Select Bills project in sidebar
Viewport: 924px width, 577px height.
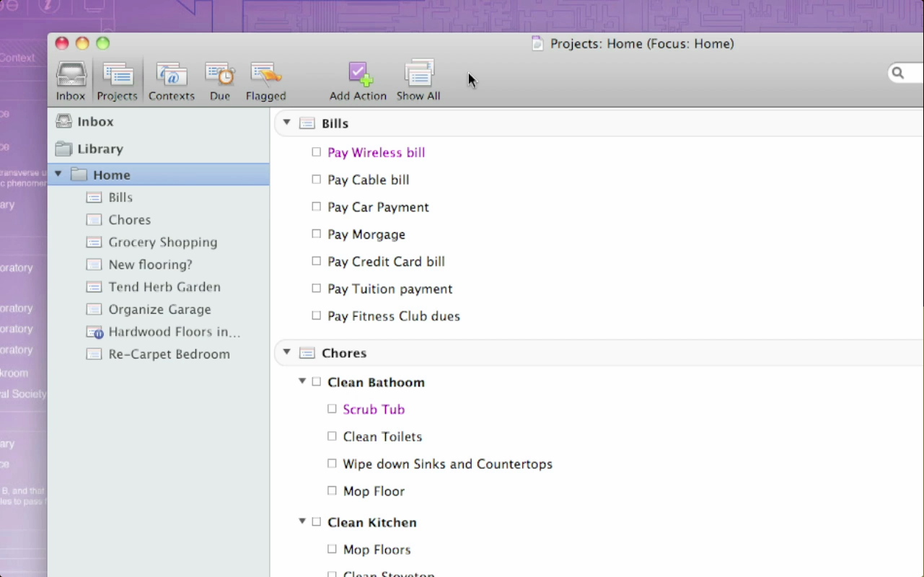(x=120, y=198)
